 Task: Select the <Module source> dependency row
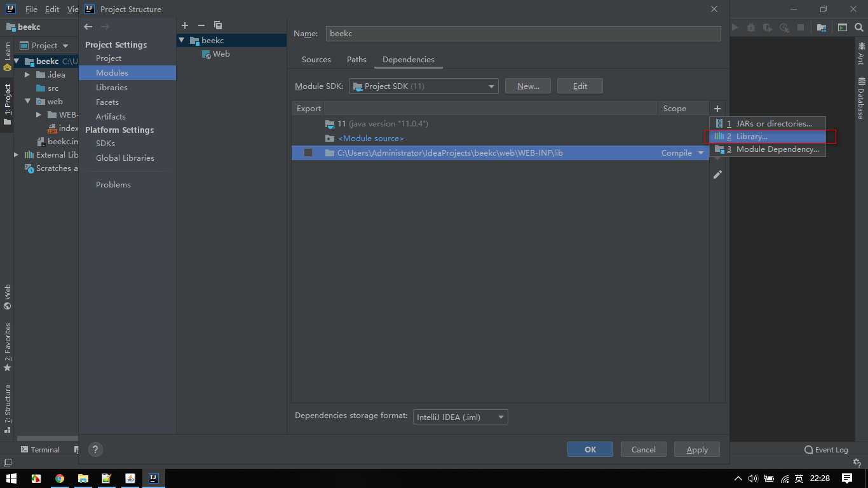click(x=500, y=138)
